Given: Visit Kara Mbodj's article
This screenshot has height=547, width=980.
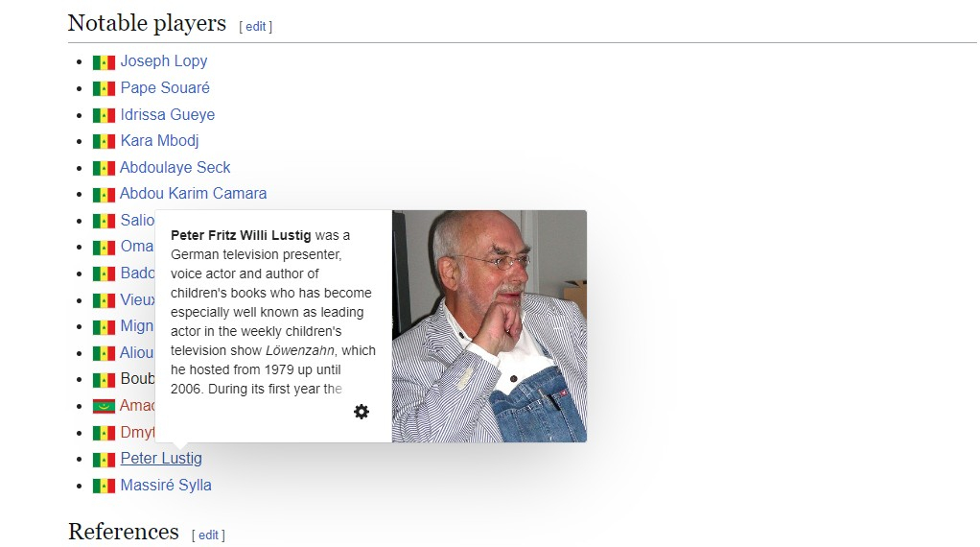Looking at the screenshot, I should point(159,141).
